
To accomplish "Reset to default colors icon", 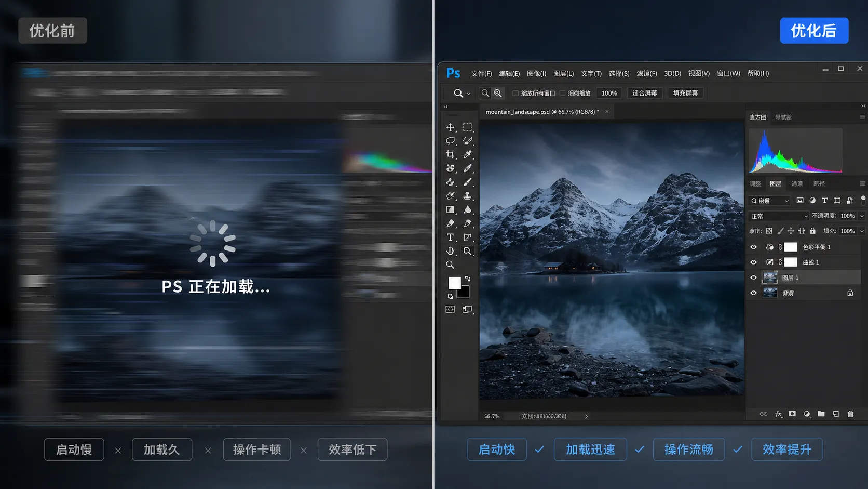I will [x=450, y=296].
